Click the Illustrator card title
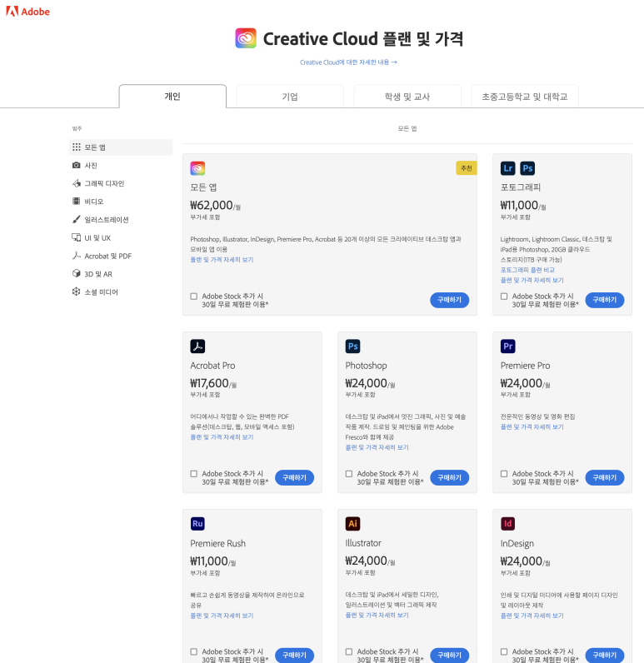 (362, 543)
